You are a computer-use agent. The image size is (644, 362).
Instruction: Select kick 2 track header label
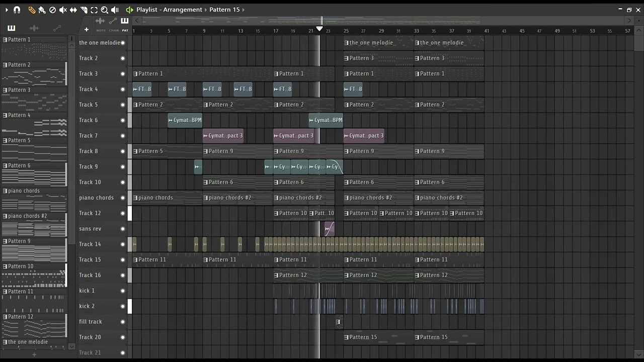(x=87, y=306)
